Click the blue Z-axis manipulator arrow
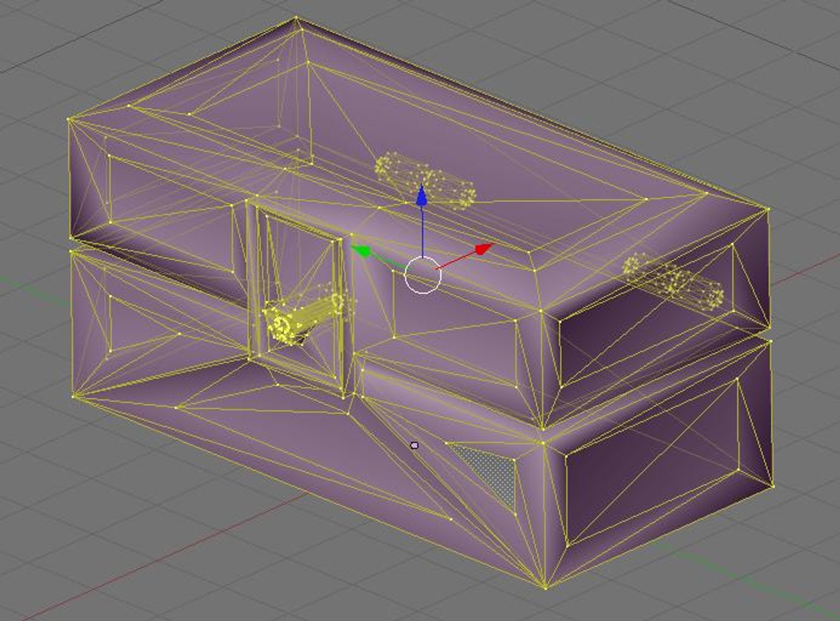This screenshot has height=621, width=840. (x=422, y=194)
